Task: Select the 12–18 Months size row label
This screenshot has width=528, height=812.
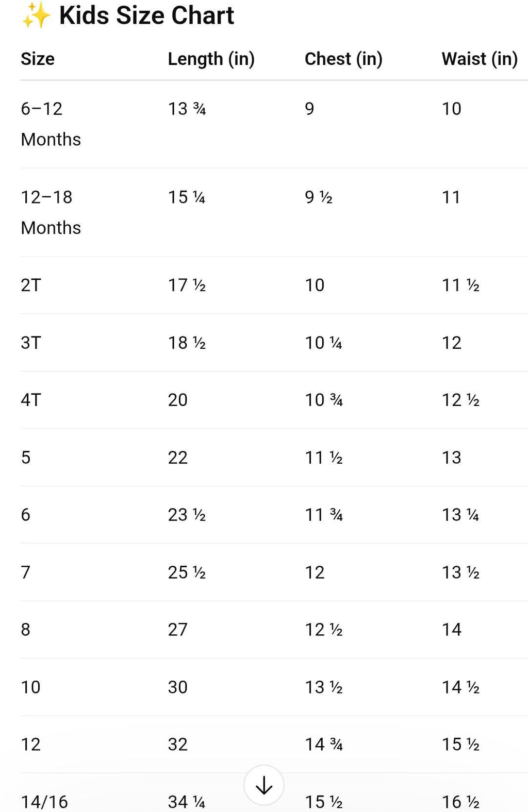Action: click(x=51, y=212)
